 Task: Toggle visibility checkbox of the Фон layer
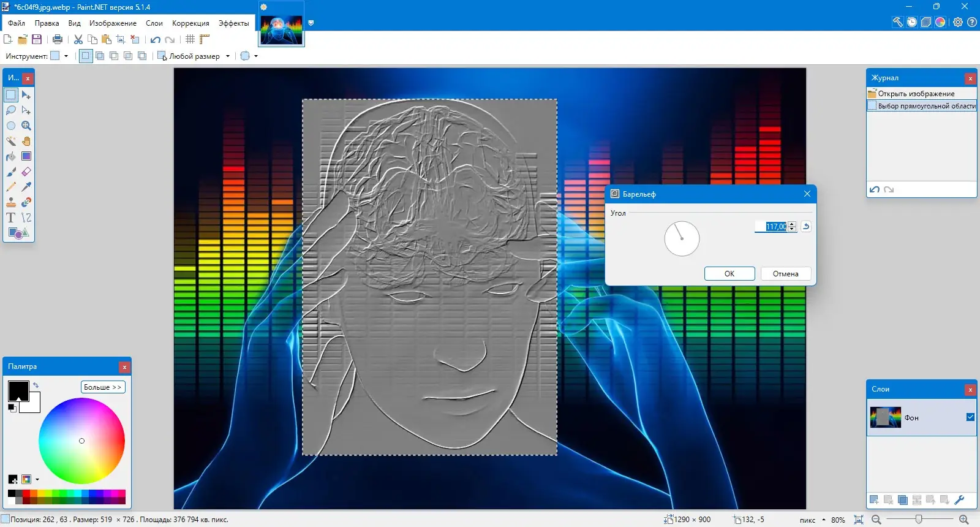pos(970,417)
